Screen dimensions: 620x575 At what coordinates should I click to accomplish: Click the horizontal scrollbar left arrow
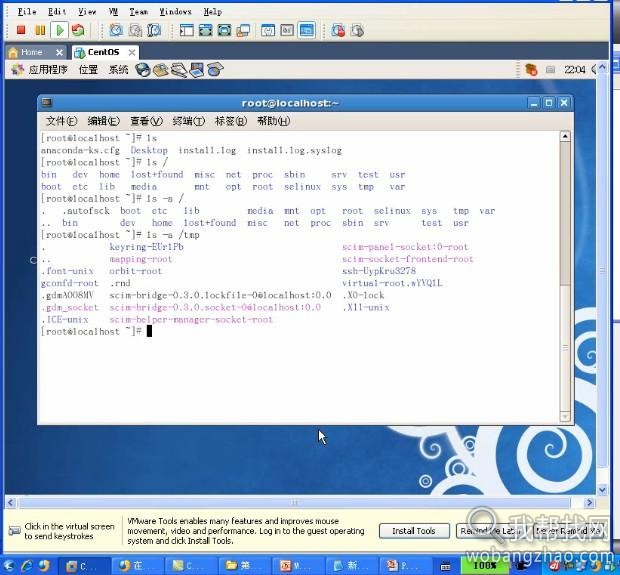(x=11, y=503)
